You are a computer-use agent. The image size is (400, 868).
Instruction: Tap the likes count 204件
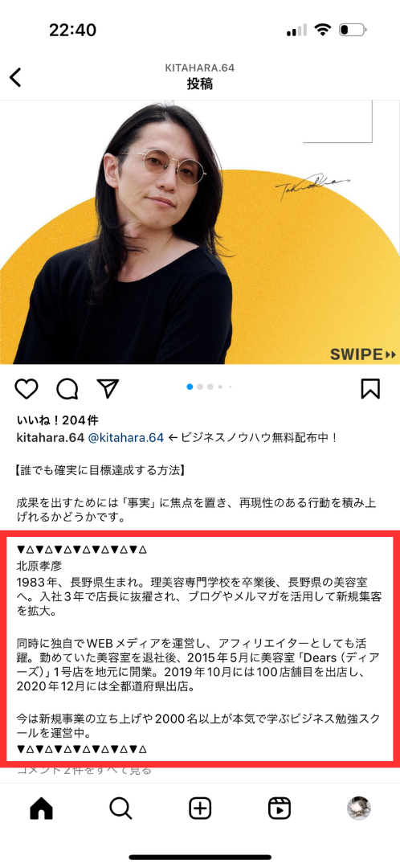coord(58,420)
